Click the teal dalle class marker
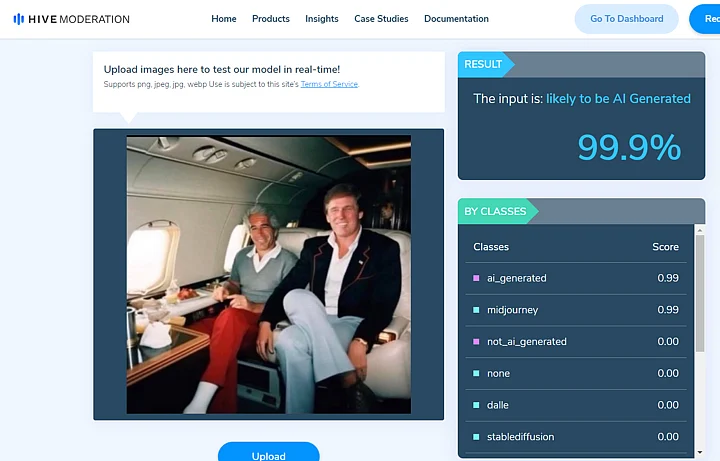Screen dimensions: 720x461 point(476,405)
